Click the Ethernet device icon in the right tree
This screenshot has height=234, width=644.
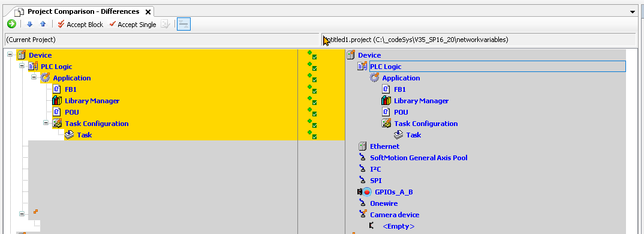362,146
